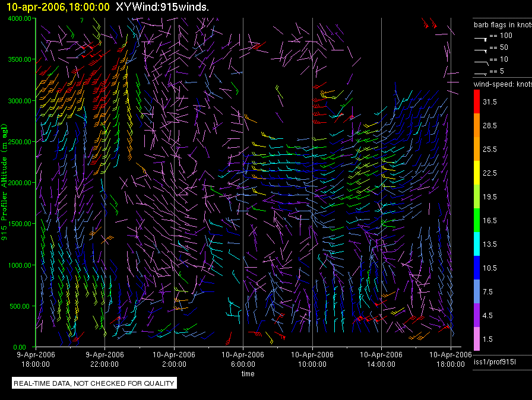Select the pink 1.5 knots color band
Image resolution: width=532 pixels, height=400 pixels.
point(477,339)
